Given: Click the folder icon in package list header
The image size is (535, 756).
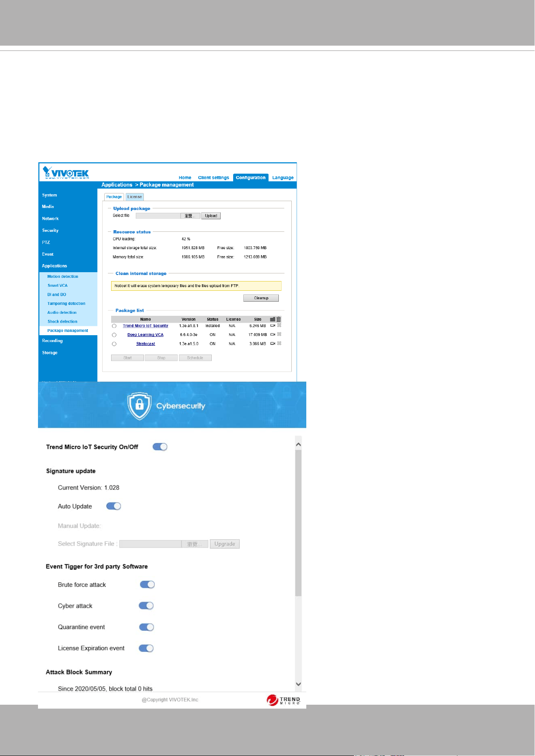Looking at the screenshot, I should click(272, 319).
